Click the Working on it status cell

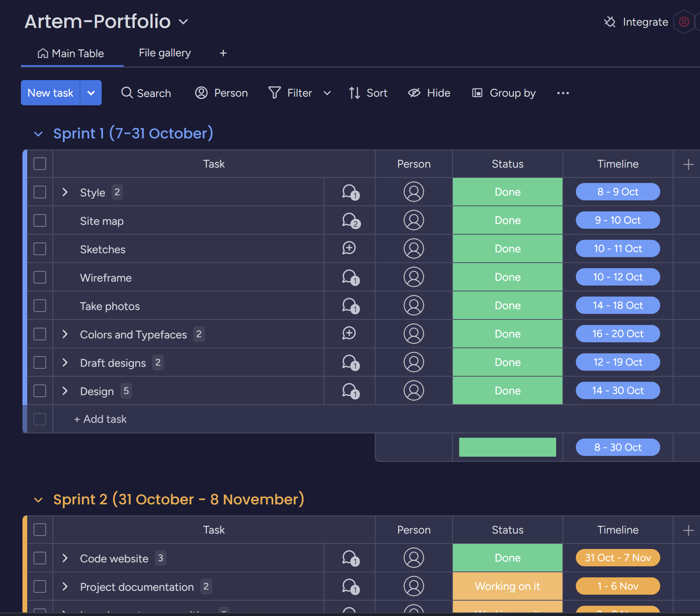coord(507,586)
